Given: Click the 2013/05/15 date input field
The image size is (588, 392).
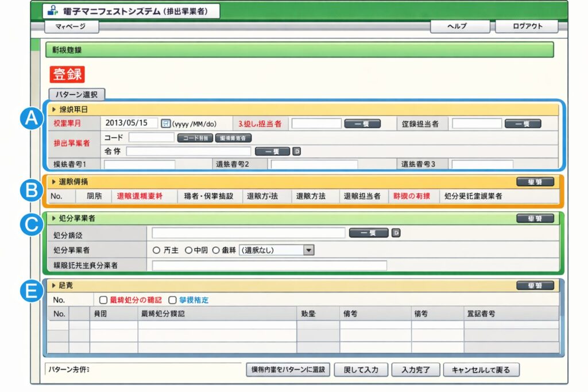Looking at the screenshot, I should (x=129, y=123).
